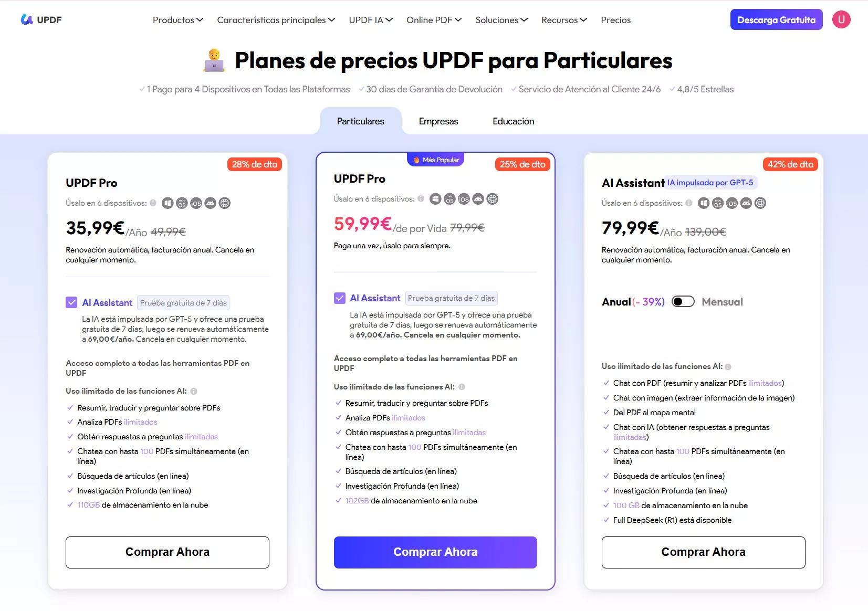Click macOS icon in first plan card
Image resolution: width=868 pixels, height=611 pixels.
click(182, 203)
